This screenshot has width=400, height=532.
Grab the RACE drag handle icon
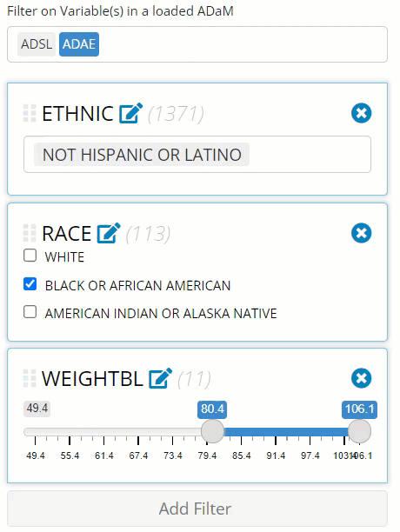(30, 234)
